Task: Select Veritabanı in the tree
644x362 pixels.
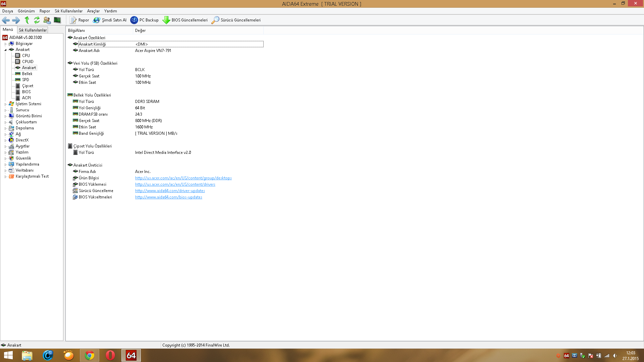Action: tap(24, 170)
